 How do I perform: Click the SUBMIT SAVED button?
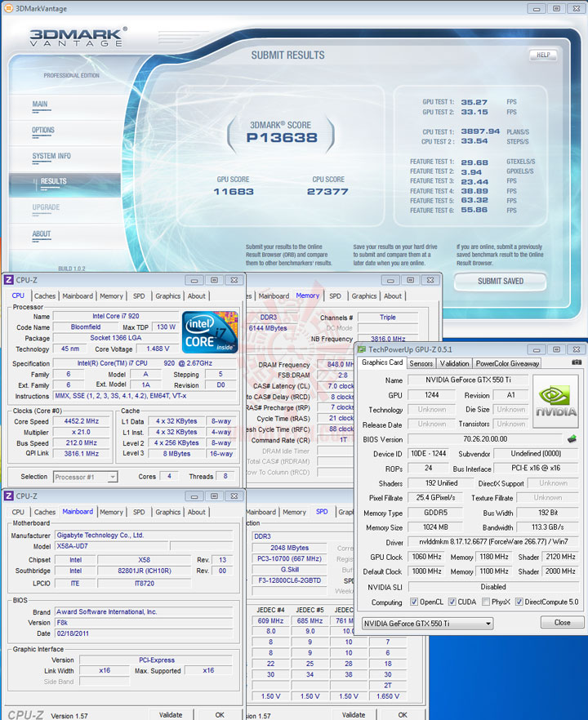click(x=501, y=281)
